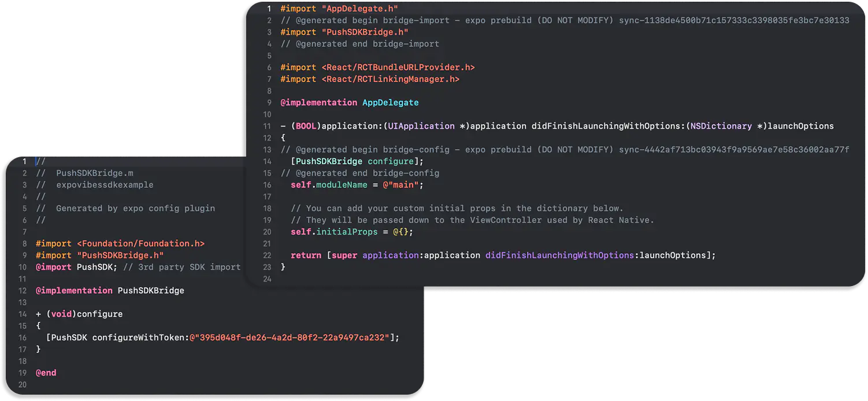
Task: Click line number 11 in AppDelegate file
Action: (x=267, y=125)
